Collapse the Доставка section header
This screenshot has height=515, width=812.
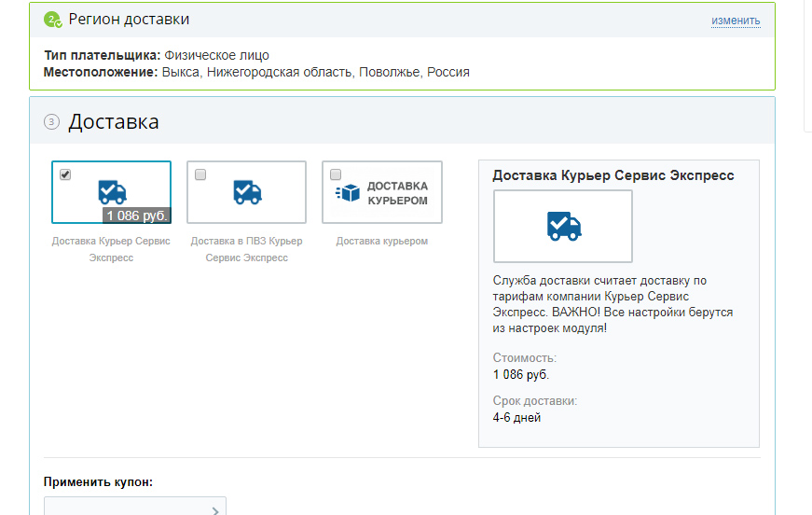[114, 122]
